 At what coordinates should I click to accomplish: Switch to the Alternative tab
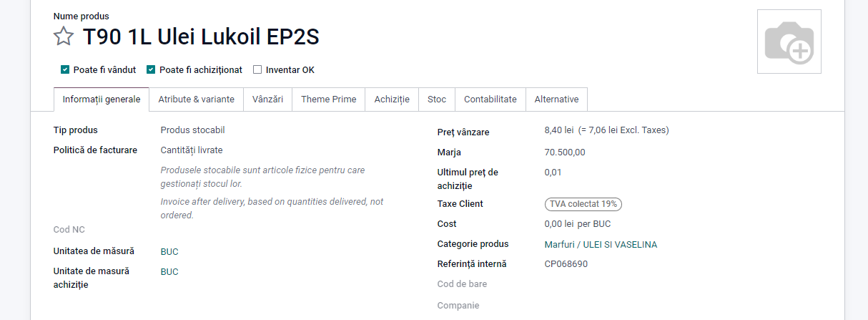tap(556, 100)
